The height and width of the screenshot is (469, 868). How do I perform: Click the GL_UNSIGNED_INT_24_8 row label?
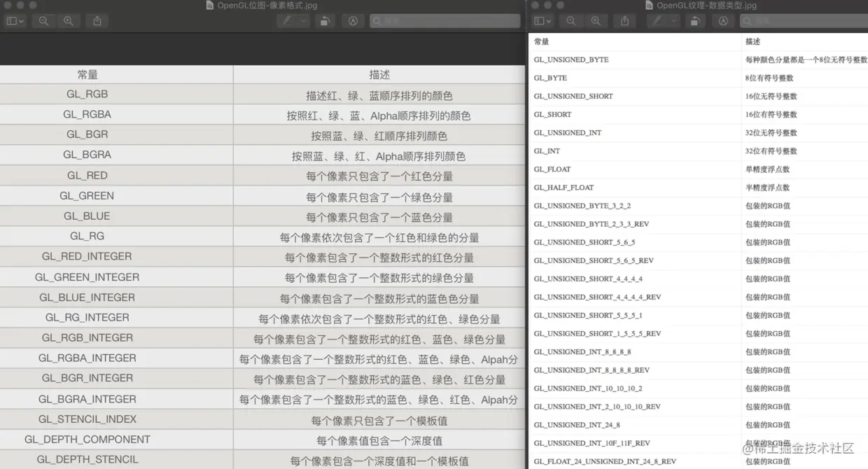pos(577,425)
